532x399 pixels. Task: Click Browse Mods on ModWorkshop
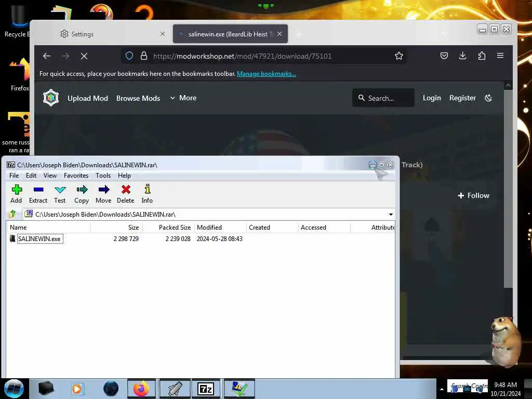(138, 98)
